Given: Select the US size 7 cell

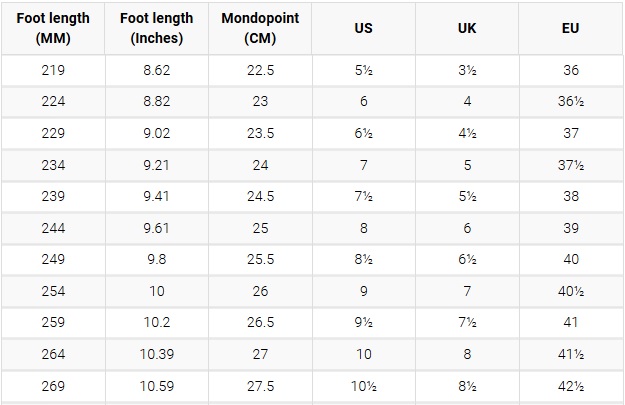Looking at the screenshot, I should coord(364,165).
